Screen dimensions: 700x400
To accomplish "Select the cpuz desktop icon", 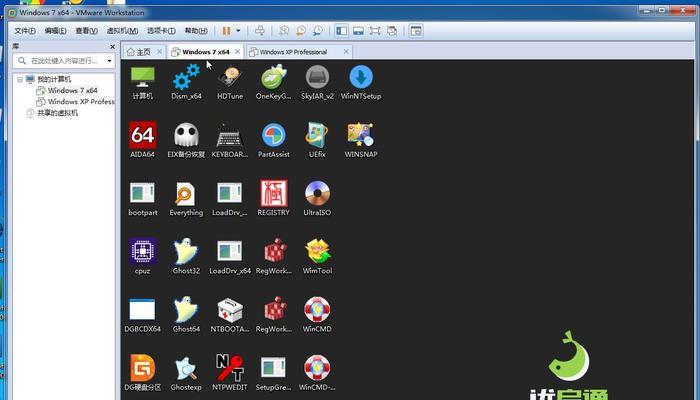I will coord(142,257).
